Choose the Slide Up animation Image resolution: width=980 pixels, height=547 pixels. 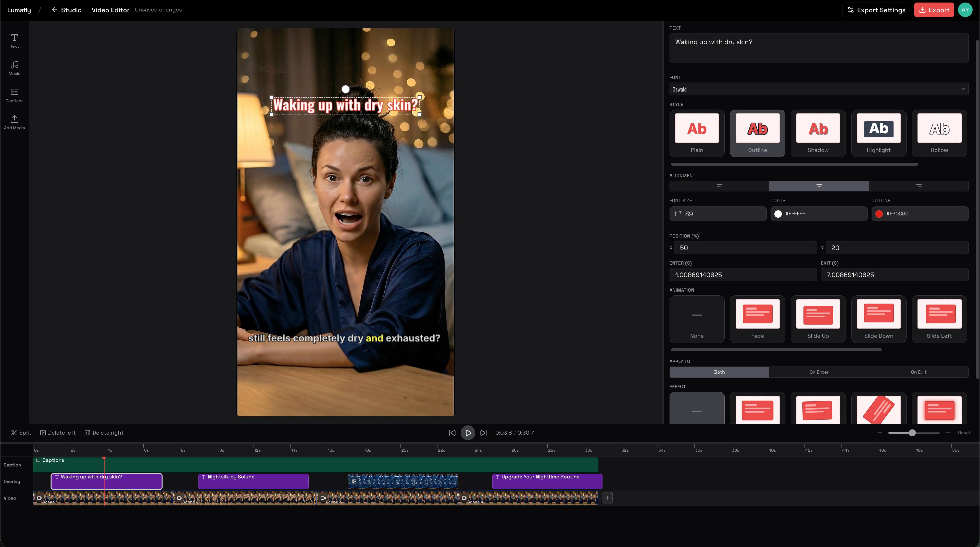(818, 319)
